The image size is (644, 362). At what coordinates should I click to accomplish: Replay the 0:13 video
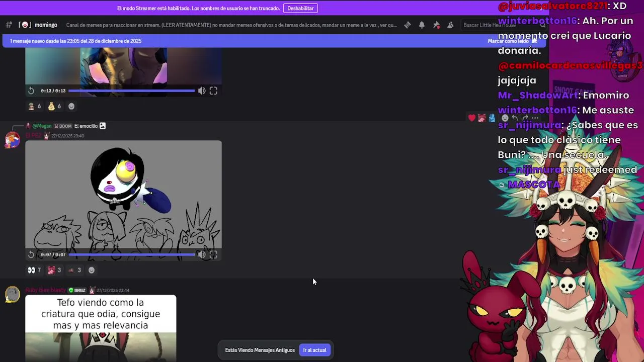pyautogui.click(x=31, y=90)
